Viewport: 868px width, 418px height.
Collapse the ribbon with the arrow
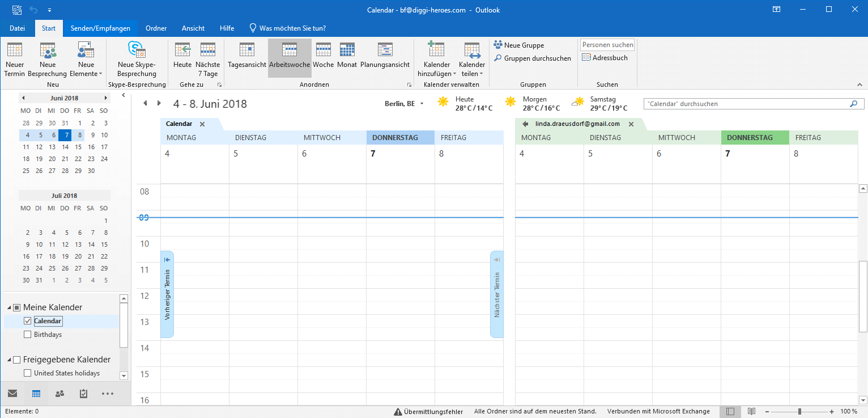click(x=860, y=85)
